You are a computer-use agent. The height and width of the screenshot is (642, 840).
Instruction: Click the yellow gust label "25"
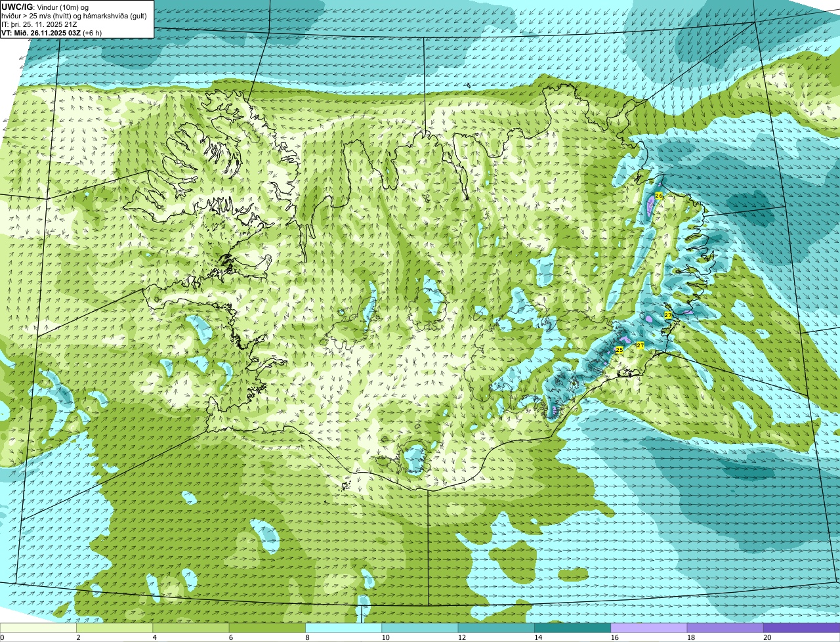click(619, 350)
